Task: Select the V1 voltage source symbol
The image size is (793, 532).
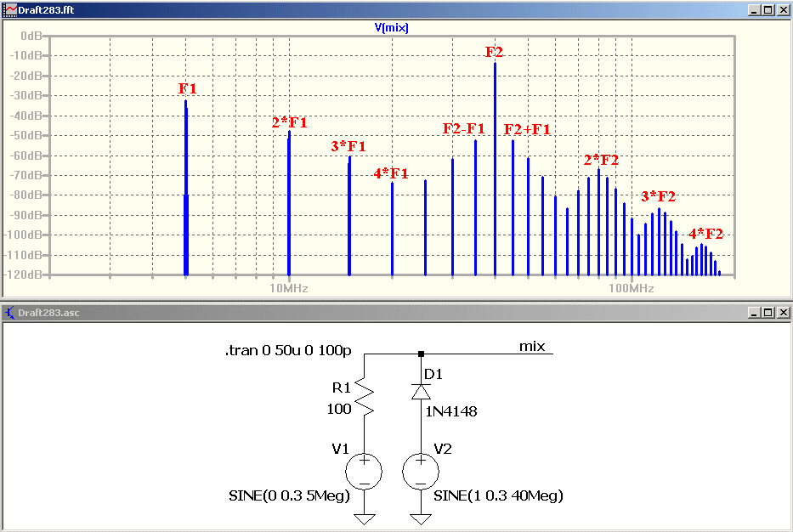Action: click(x=364, y=472)
